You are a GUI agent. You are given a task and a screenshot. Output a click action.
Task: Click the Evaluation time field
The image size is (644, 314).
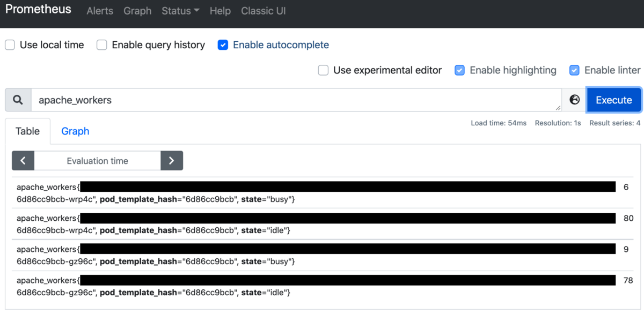[97, 160]
